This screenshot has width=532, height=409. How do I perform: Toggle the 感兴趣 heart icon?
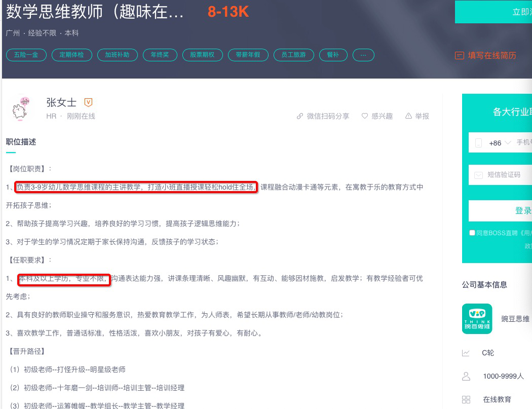(x=364, y=116)
